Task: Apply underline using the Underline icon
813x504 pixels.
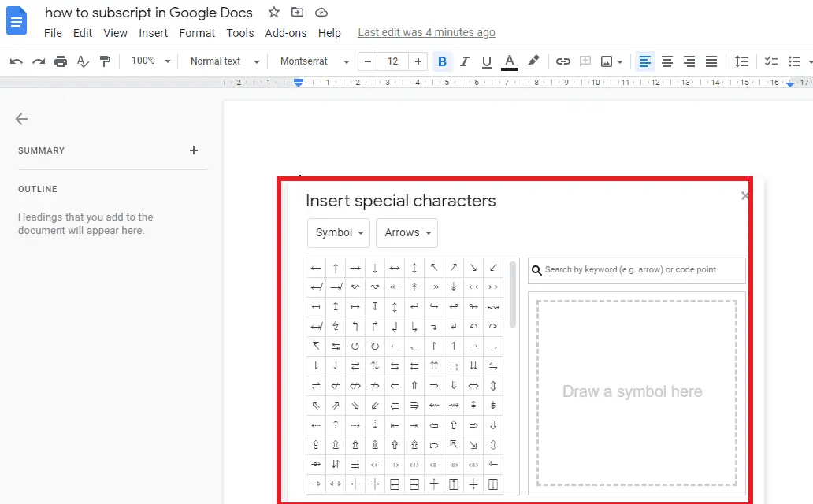Action: 486,61
